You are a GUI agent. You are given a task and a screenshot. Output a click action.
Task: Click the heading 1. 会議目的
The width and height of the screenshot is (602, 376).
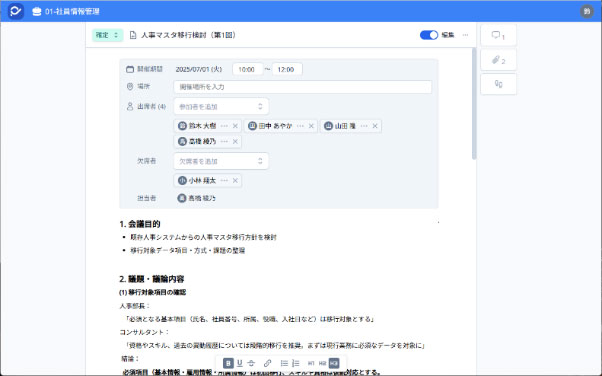tap(140, 224)
